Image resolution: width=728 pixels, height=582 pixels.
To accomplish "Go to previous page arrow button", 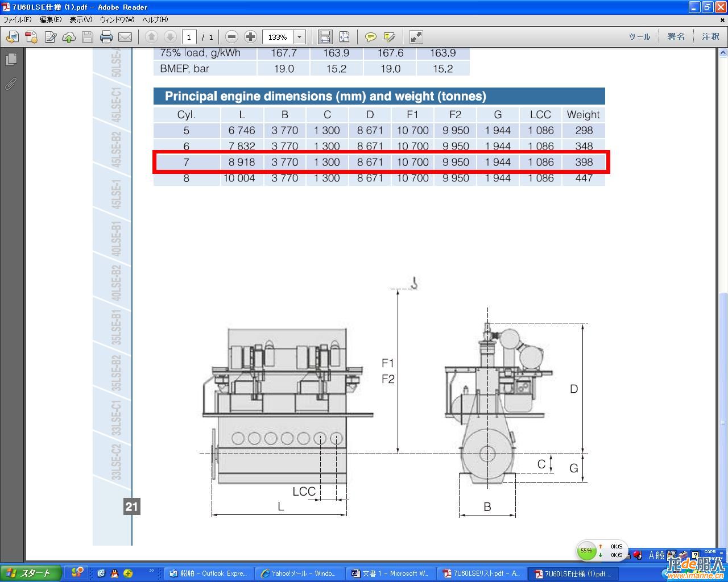I will coord(151,37).
